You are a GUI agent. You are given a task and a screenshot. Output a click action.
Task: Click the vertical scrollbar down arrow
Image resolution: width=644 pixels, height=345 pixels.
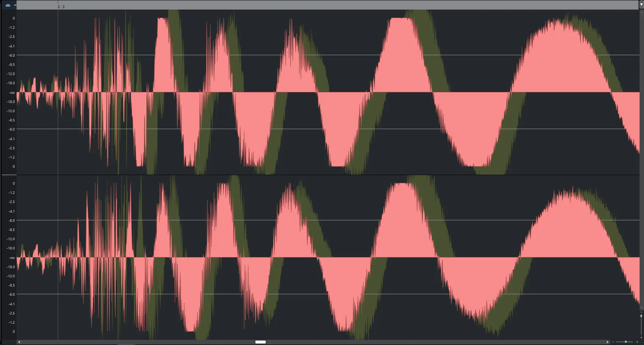pos(642,307)
